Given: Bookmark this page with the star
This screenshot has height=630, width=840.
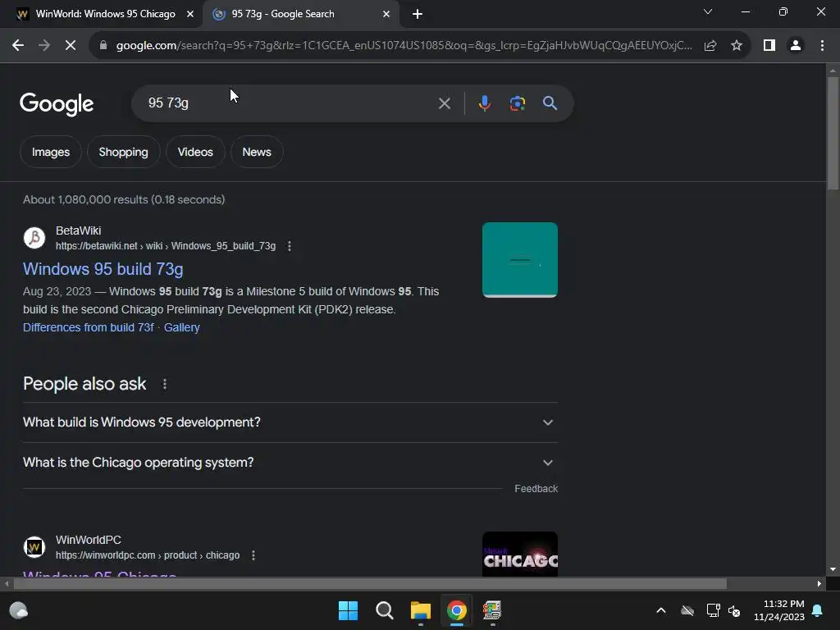Looking at the screenshot, I should (737, 46).
